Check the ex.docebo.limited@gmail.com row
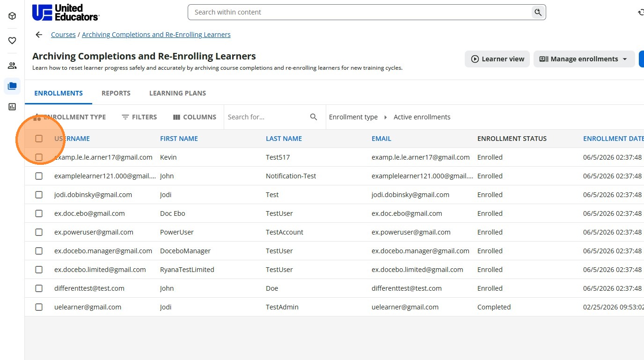This screenshot has height=360, width=644. [39, 270]
